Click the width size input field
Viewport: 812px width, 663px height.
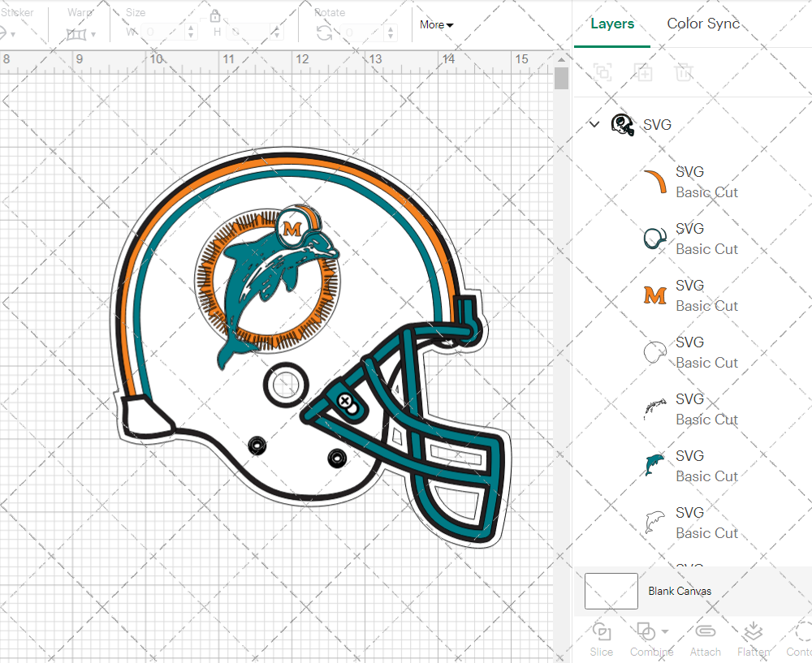(x=163, y=32)
